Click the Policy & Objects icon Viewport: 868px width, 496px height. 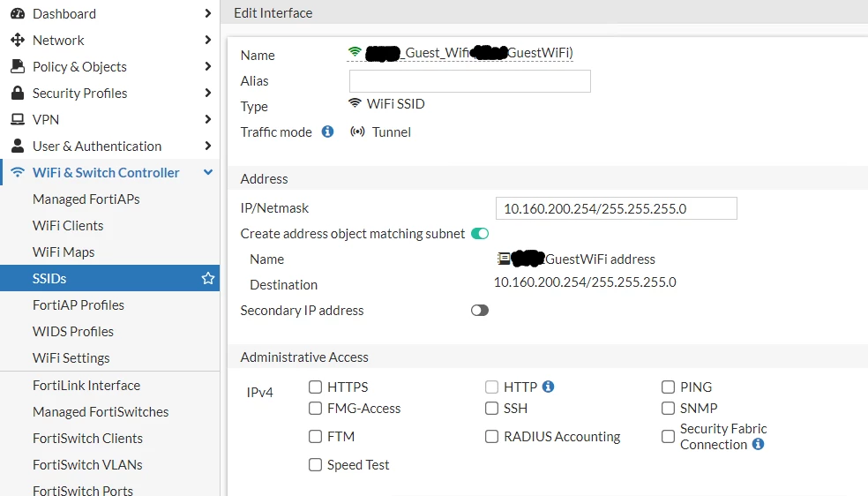[x=18, y=66]
